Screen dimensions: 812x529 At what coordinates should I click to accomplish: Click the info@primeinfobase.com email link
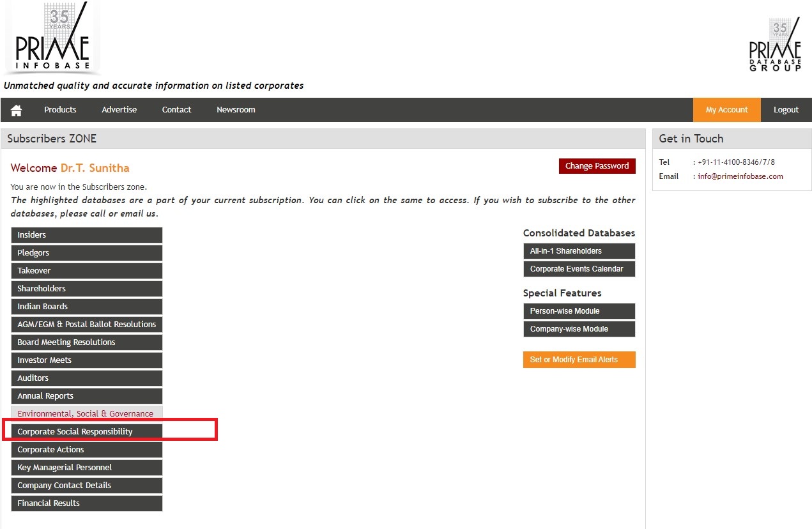(x=740, y=176)
